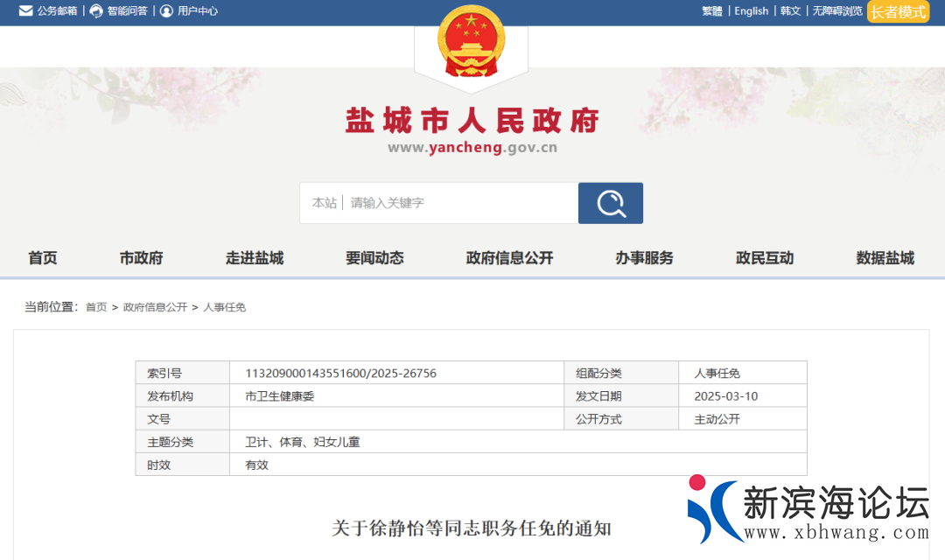
Task: Open the 本站 search scope selector
Action: (x=324, y=203)
